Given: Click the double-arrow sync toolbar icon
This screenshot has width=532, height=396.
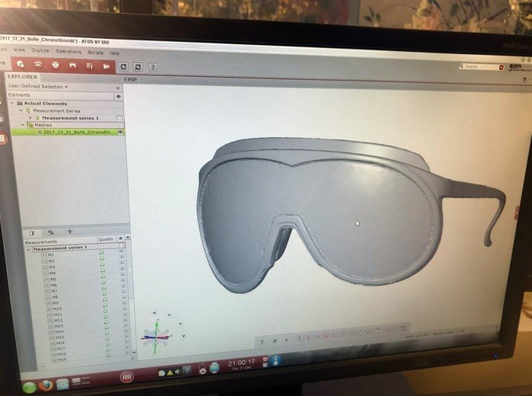Looking at the screenshot, I should click(x=138, y=67).
